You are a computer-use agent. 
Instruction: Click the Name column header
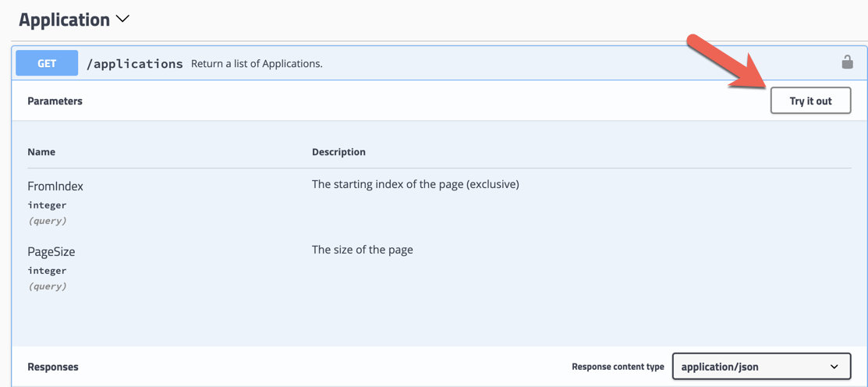click(41, 152)
